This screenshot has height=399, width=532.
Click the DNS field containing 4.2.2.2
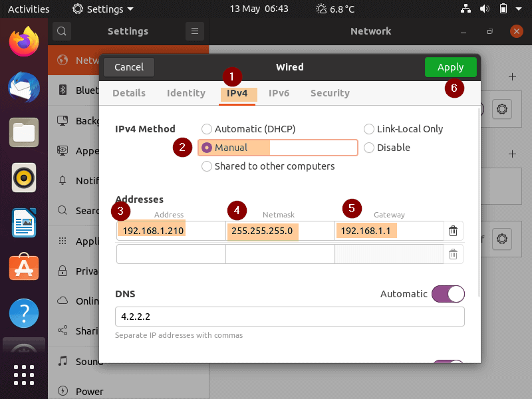pyautogui.click(x=290, y=317)
